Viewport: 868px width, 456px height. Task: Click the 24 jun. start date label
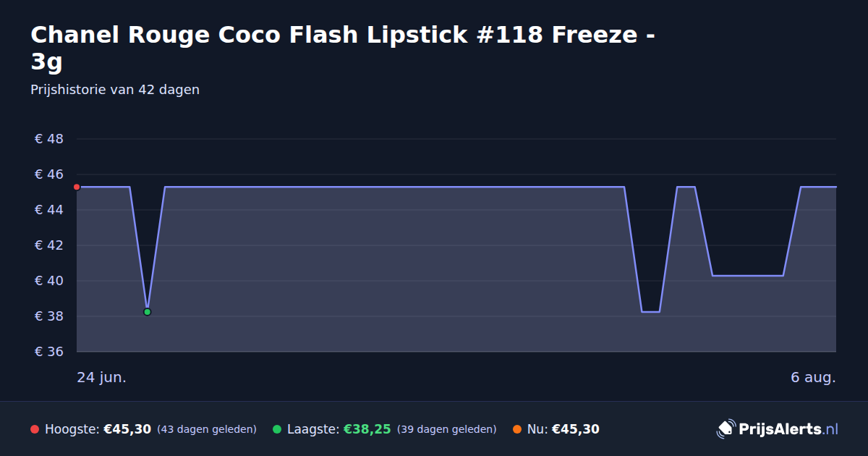(102, 378)
